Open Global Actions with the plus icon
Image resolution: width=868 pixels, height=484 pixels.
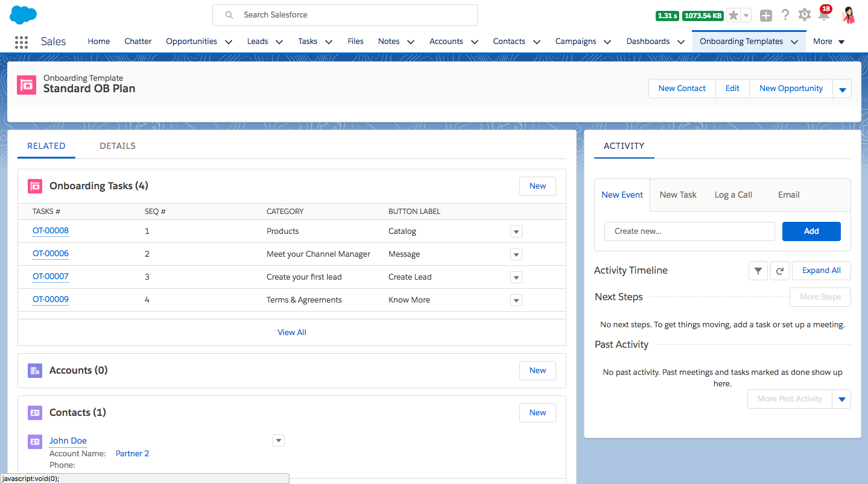pos(765,15)
